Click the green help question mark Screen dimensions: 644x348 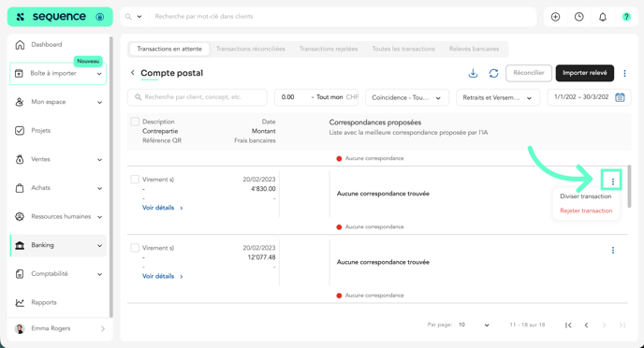coord(626,17)
